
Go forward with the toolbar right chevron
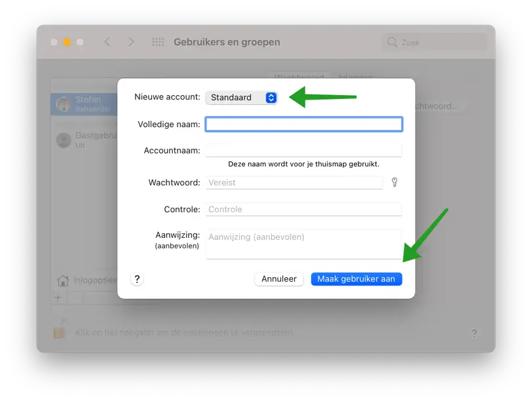tap(131, 42)
